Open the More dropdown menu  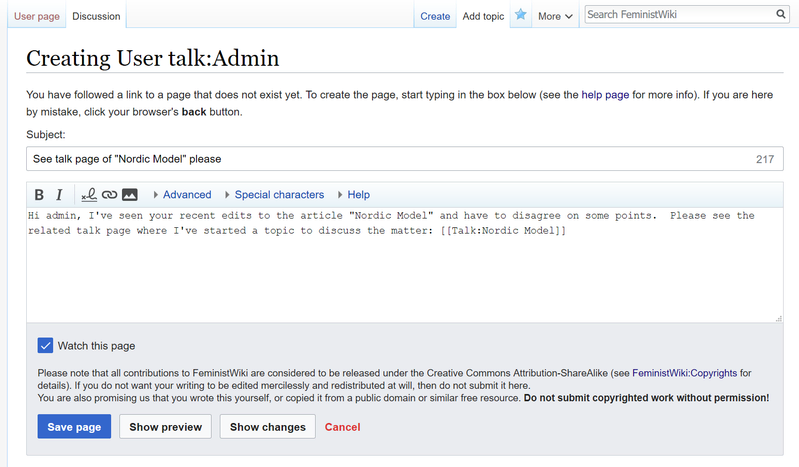555,16
